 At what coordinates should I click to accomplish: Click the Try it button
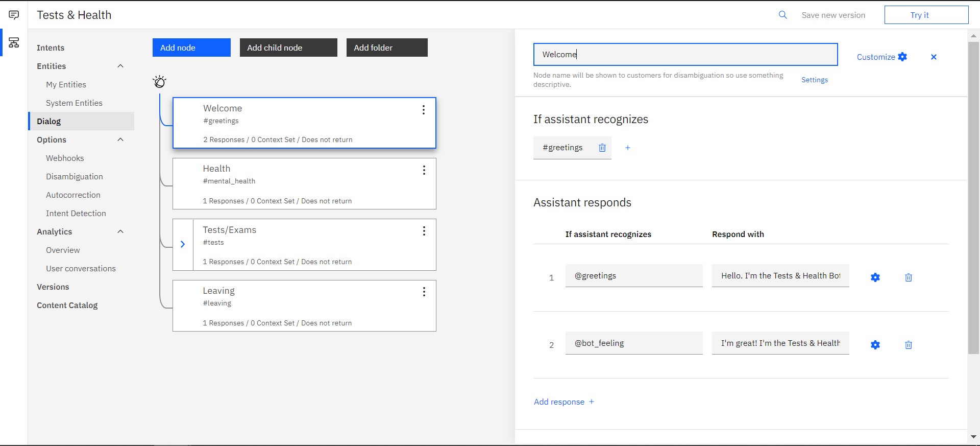click(926, 15)
